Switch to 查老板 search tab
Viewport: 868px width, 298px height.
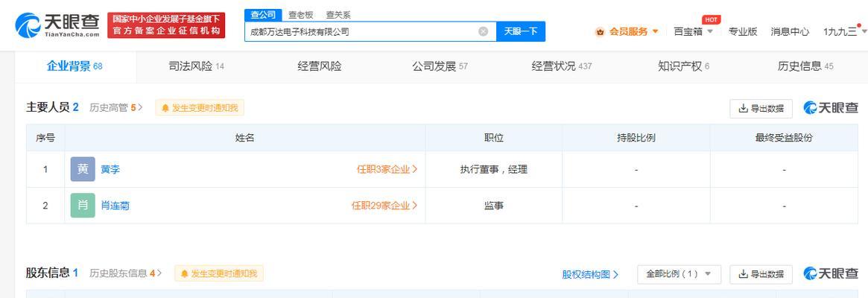click(x=300, y=15)
